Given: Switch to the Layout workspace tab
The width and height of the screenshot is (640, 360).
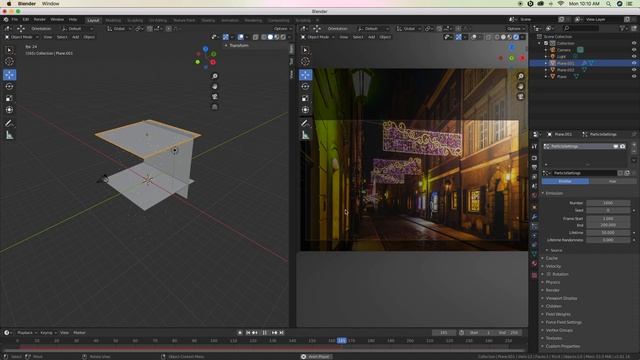Looking at the screenshot, I should (x=93, y=20).
